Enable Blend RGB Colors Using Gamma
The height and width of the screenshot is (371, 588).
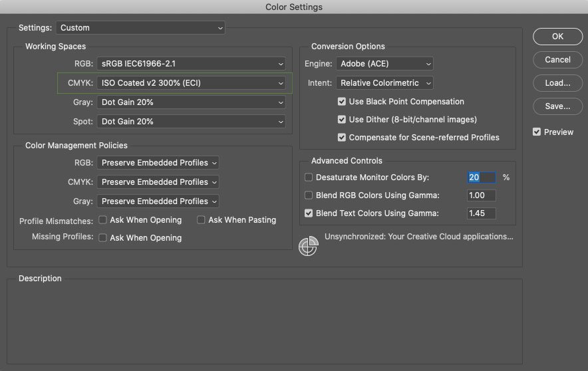[309, 195]
